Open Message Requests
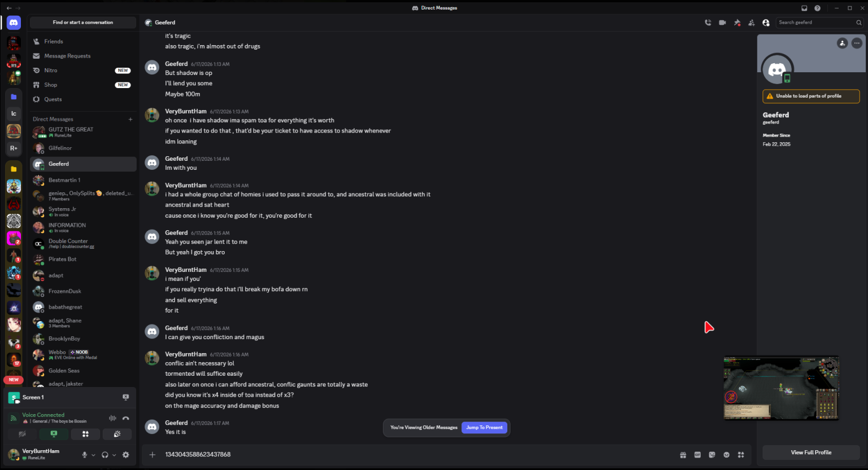The width and height of the screenshot is (868, 470). pos(83,56)
